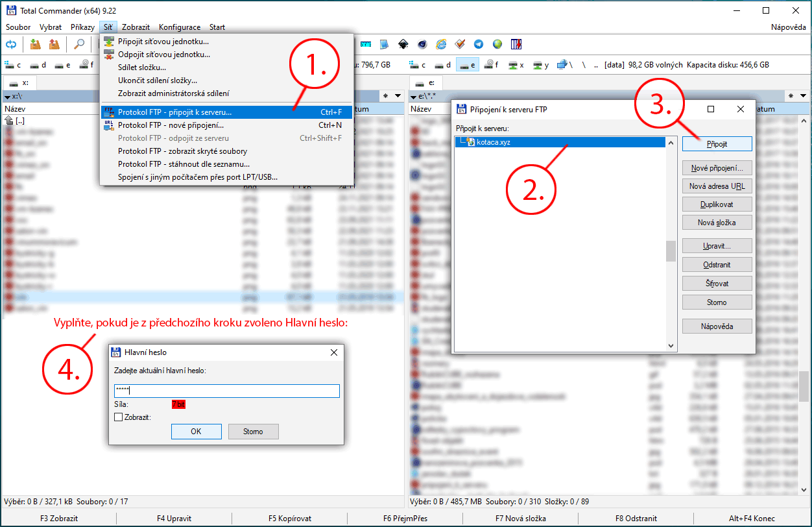Click the unpack files toolbar icon
Screen dimensions: 812x527
tap(54, 44)
